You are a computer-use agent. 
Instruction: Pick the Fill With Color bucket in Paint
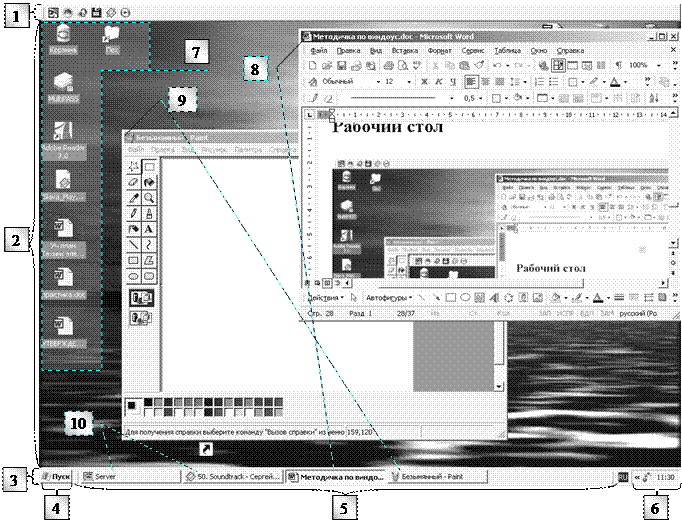pyautogui.click(x=149, y=182)
